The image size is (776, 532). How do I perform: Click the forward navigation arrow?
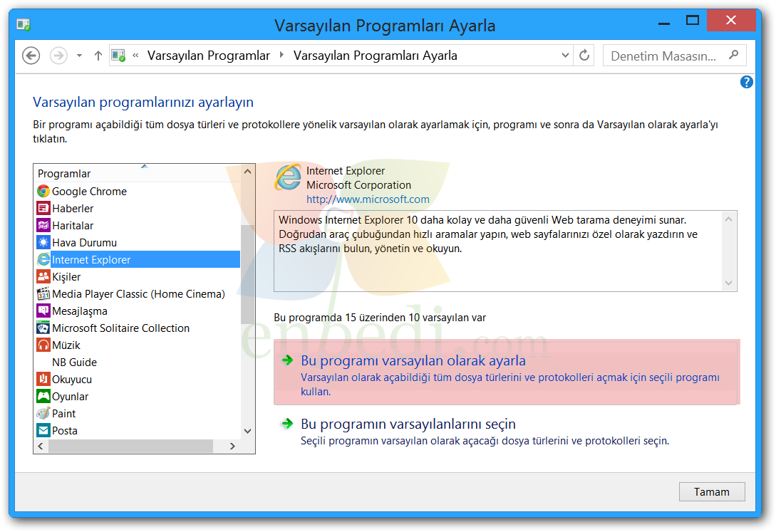click(x=59, y=56)
